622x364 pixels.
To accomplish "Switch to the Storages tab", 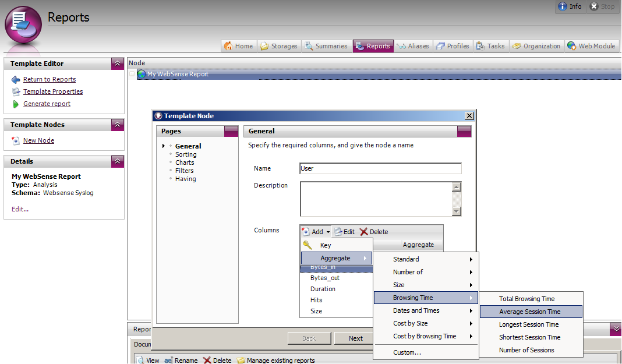I will coord(279,46).
